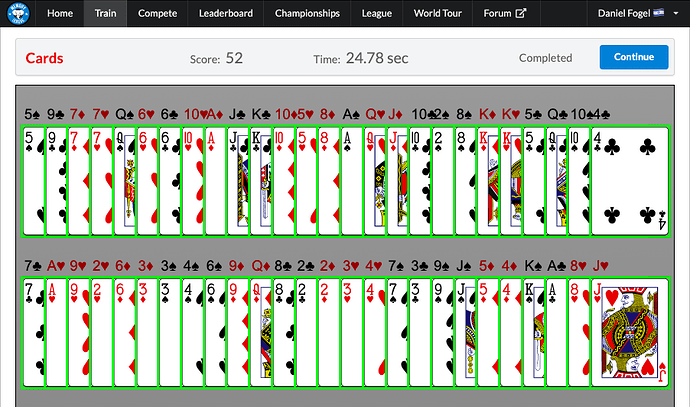The width and height of the screenshot is (690, 407).
Task: Select the king of hearts card
Action: click(x=511, y=181)
